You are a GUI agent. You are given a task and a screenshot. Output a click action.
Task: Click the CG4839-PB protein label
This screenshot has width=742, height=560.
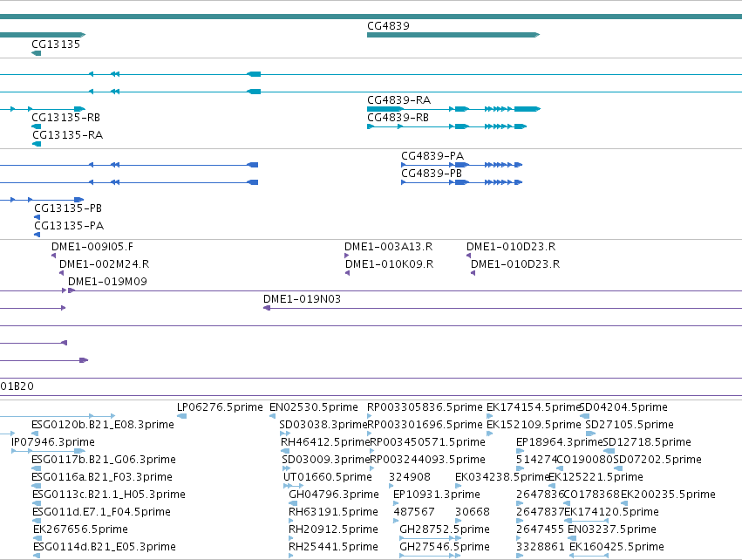(x=432, y=174)
